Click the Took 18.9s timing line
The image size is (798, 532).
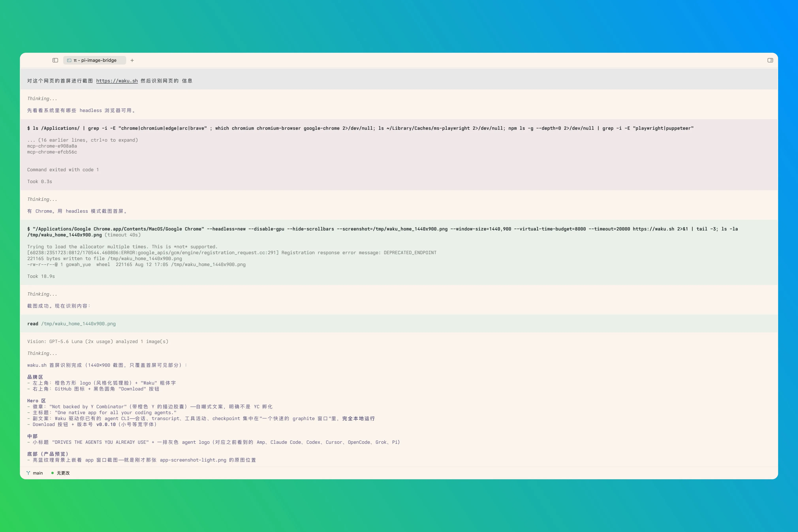tap(41, 276)
